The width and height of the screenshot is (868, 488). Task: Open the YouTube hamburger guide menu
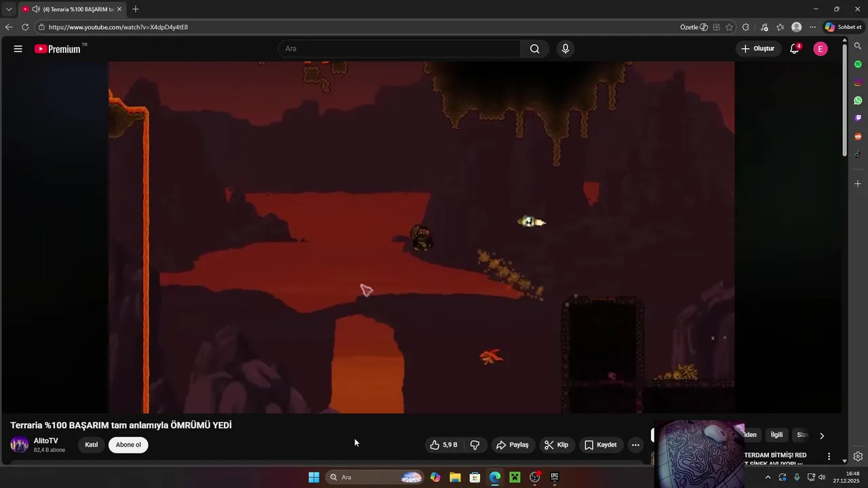(x=18, y=49)
